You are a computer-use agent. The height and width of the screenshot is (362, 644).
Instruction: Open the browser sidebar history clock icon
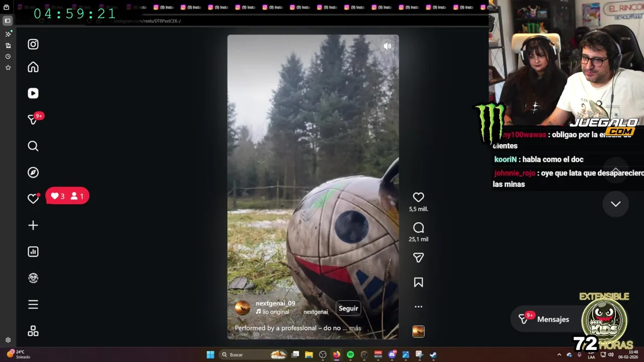tap(8, 56)
